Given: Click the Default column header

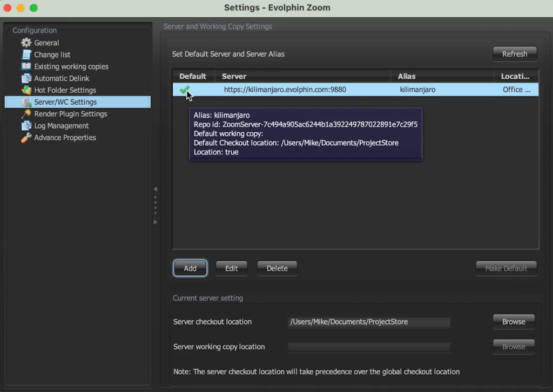Looking at the screenshot, I should click(x=193, y=76).
